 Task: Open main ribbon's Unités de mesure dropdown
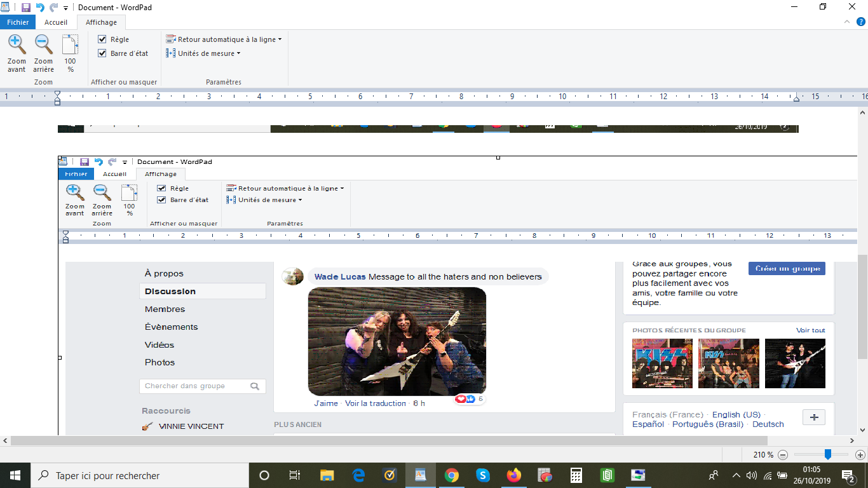[203, 53]
